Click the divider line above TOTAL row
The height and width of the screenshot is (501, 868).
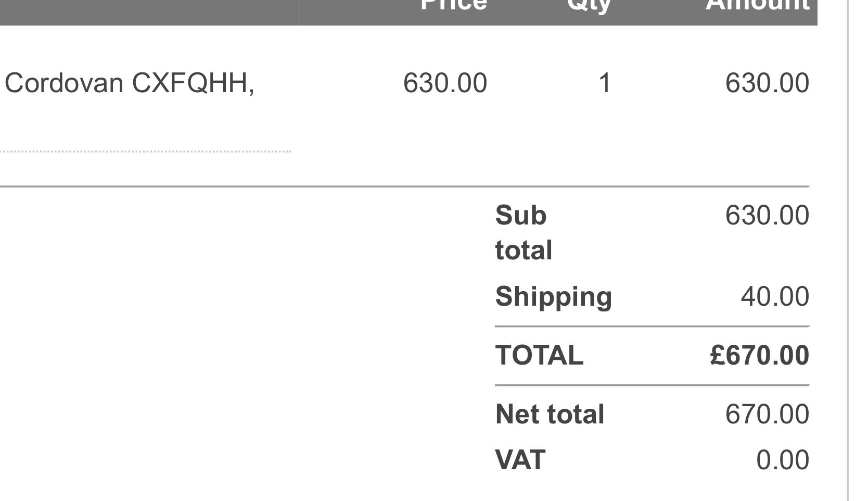click(652, 327)
